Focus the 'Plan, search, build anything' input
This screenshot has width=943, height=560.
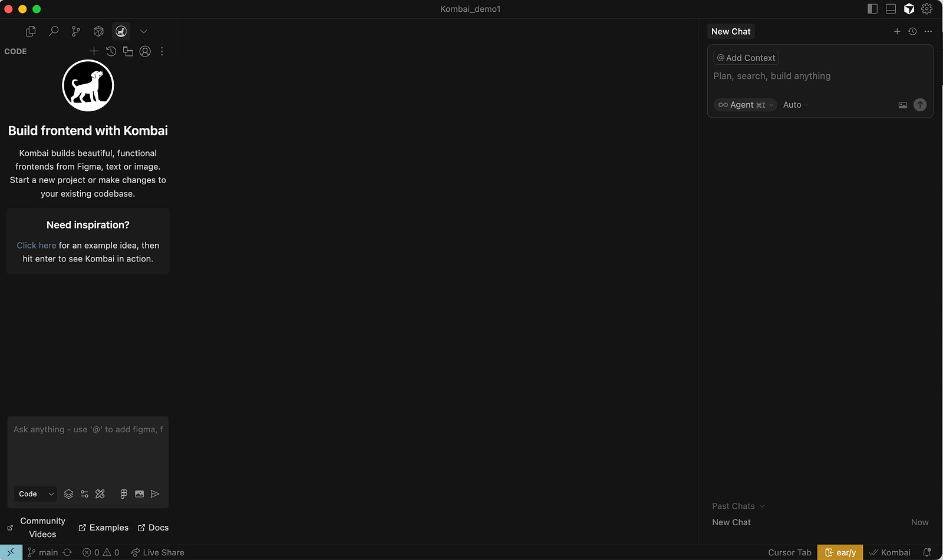[x=820, y=76]
